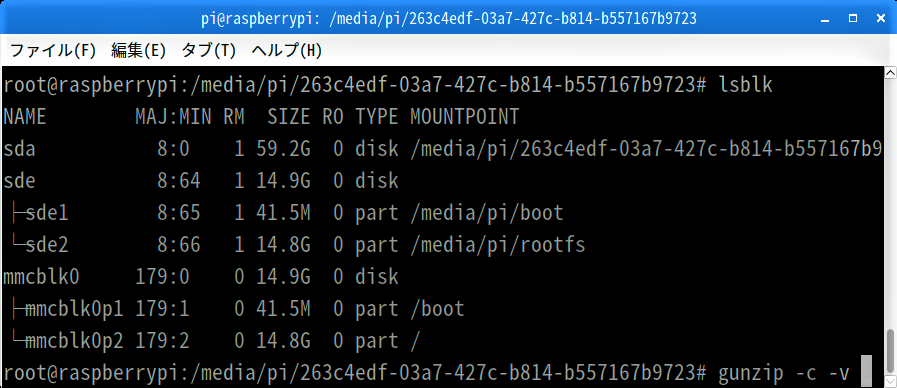The height and width of the screenshot is (388, 897).
Task: Maximize the terminal window
Action: [x=853, y=19]
